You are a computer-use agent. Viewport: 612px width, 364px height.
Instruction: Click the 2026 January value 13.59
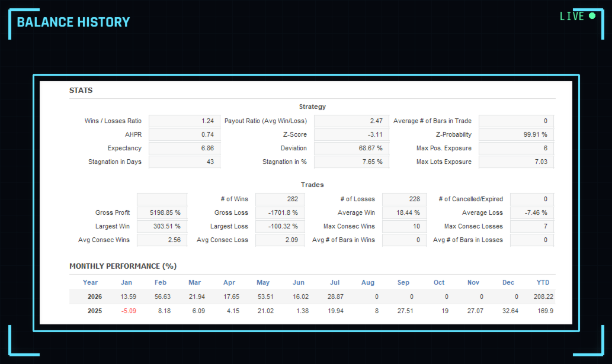click(x=129, y=297)
